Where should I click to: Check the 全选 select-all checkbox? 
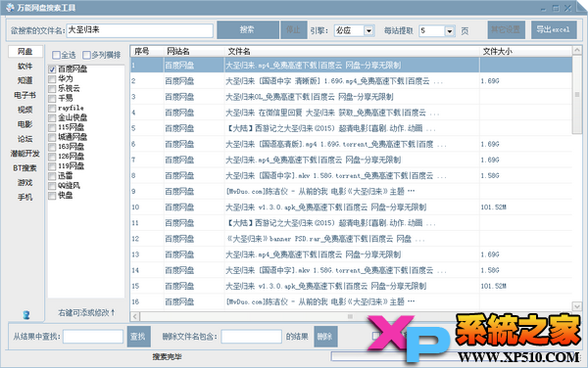[x=56, y=55]
